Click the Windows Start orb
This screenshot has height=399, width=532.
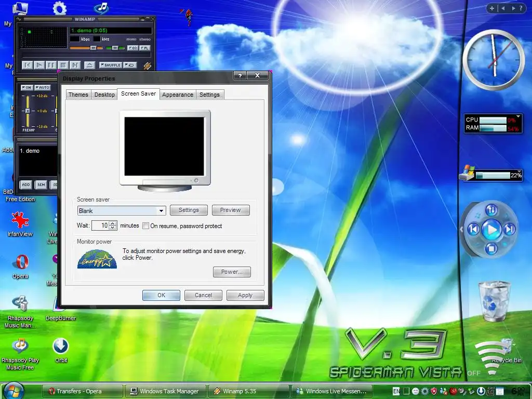14,391
